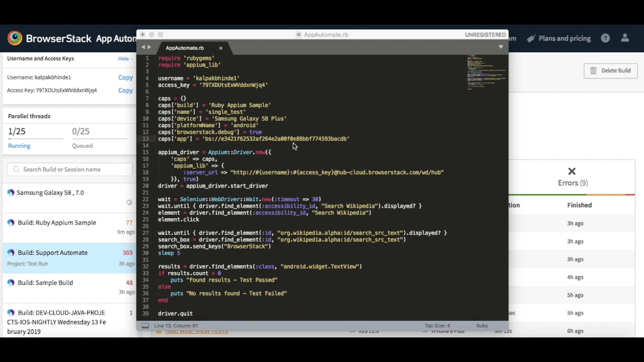Navigate forward with the right tab arrow

(x=149, y=47)
